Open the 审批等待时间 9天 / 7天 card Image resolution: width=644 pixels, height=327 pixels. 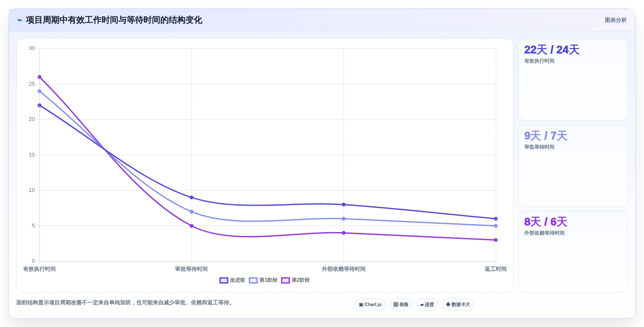(573, 165)
